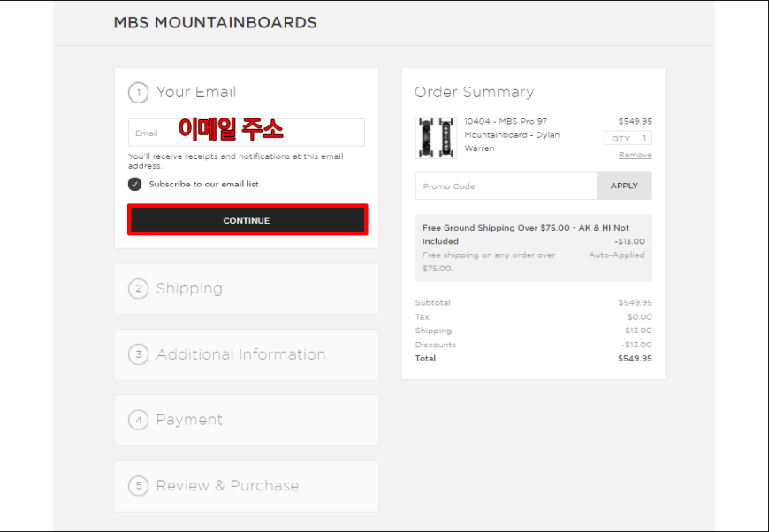Open the mountainboard product thumbnail

(x=436, y=138)
